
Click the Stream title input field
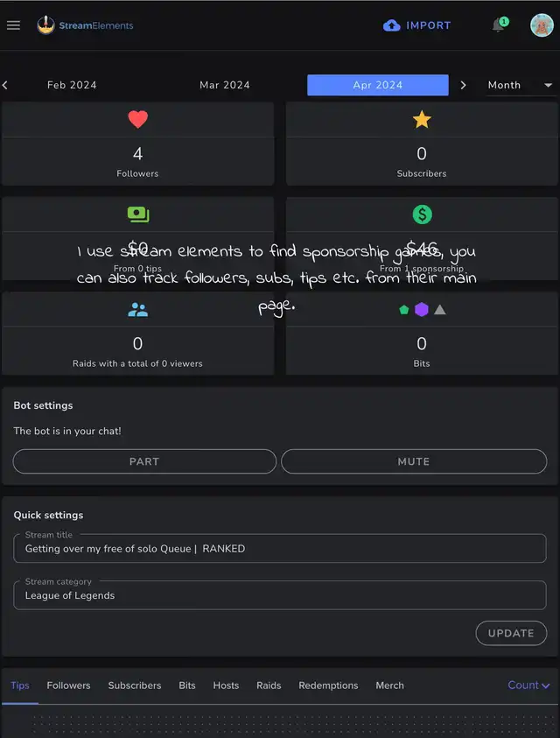(280, 548)
